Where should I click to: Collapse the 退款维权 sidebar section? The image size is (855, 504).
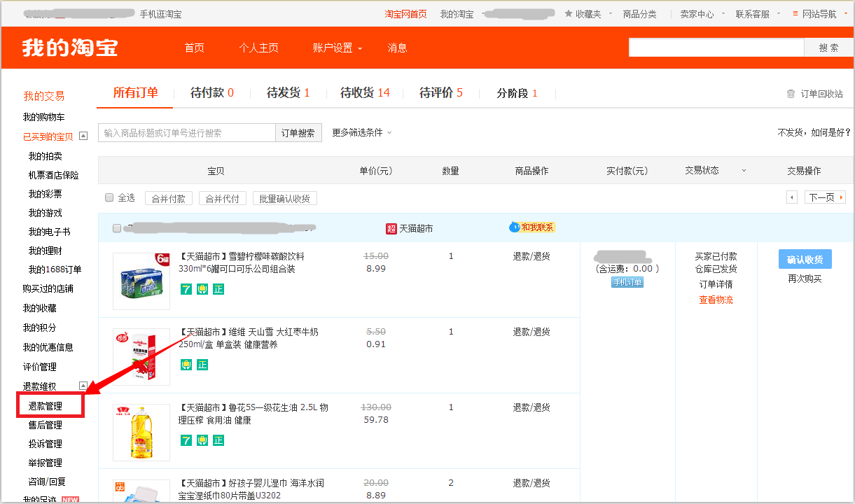pyautogui.click(x=83, y=386)
